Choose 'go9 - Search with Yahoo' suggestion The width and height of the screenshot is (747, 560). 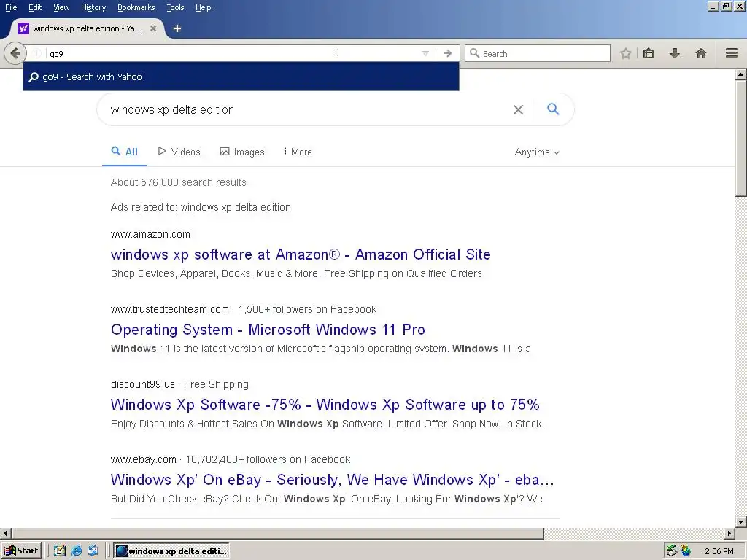(x=241, y=77)
